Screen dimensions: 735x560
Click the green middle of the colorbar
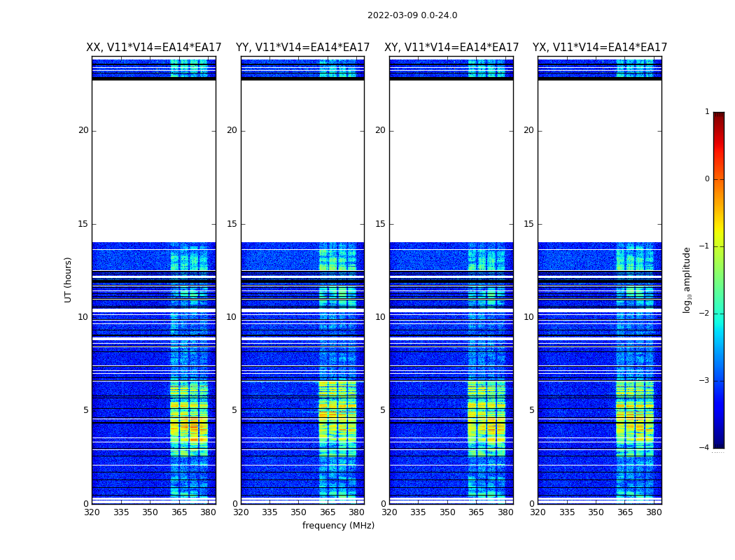click(x=719, y=281)
